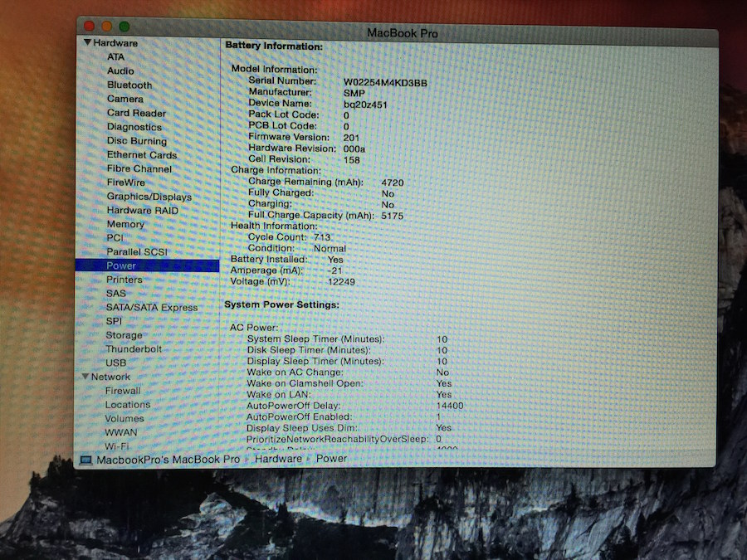This screenshot has height=560, width=747.
Task: Close the window with the red button
Action: 89,26
